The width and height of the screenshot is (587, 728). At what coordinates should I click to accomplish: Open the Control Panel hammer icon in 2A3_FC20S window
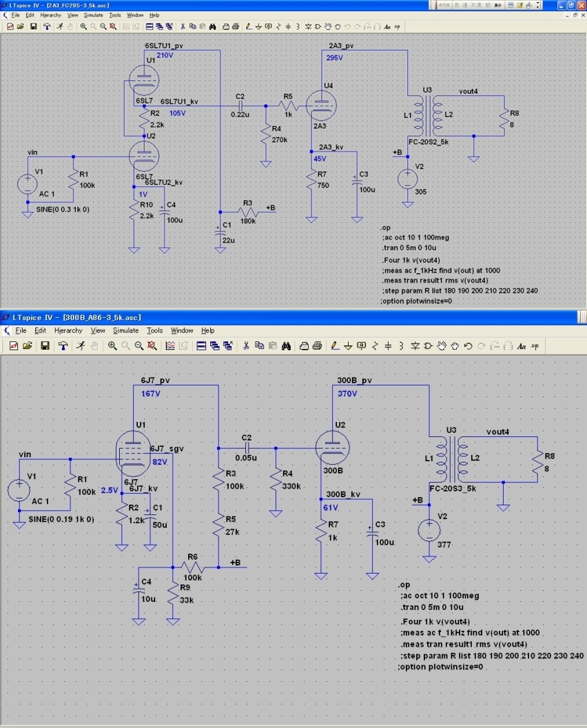click(47, 27)
